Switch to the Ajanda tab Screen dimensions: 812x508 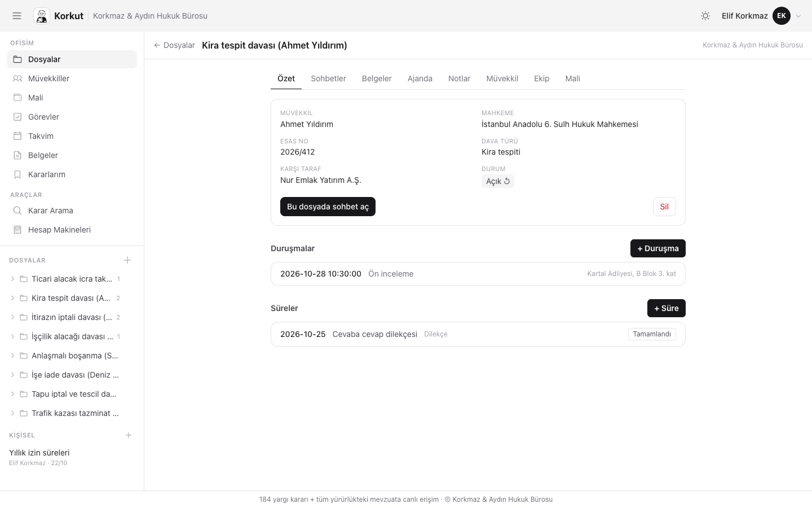pyautogui.click(x=420, y=78)
